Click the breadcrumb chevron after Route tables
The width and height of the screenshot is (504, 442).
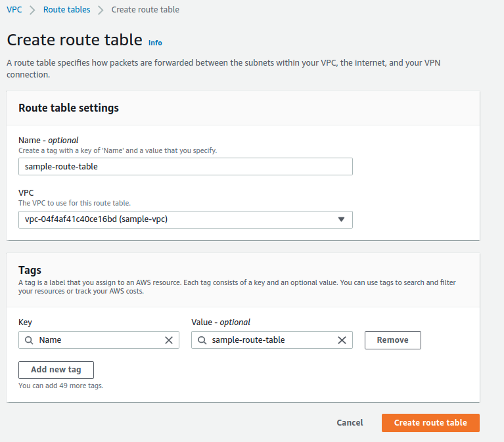pyautogui.click(x=101, y=10)
